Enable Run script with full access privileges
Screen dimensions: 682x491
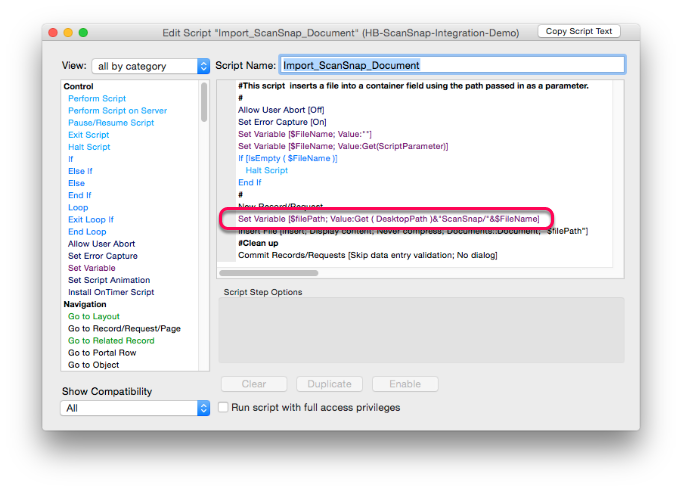tap(225, 407)
